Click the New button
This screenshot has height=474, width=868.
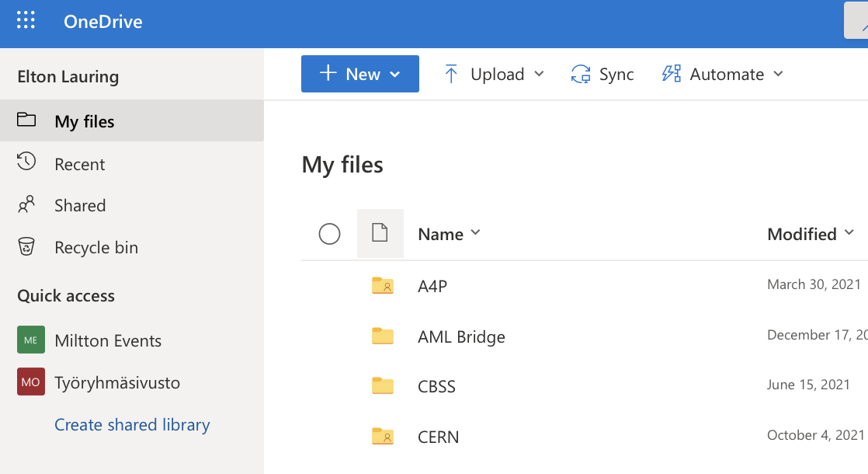359,74
